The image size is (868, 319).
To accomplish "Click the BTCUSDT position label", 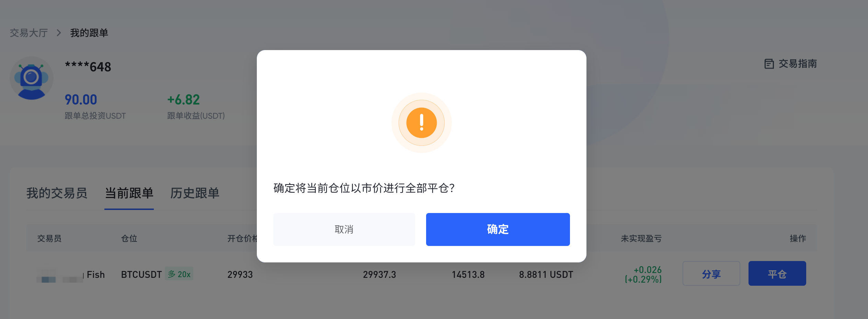I will click(141, 275).
